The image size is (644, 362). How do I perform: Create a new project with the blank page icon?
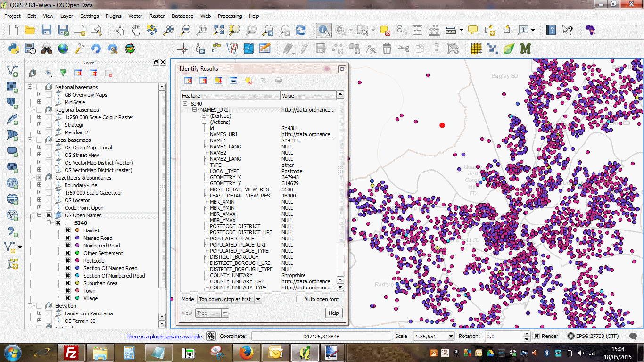(x=14, y=30)
